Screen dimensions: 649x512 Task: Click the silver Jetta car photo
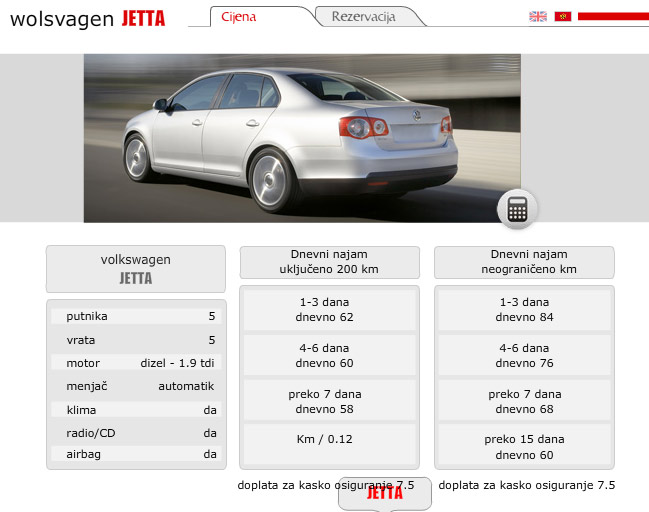[x=302, y=138]
